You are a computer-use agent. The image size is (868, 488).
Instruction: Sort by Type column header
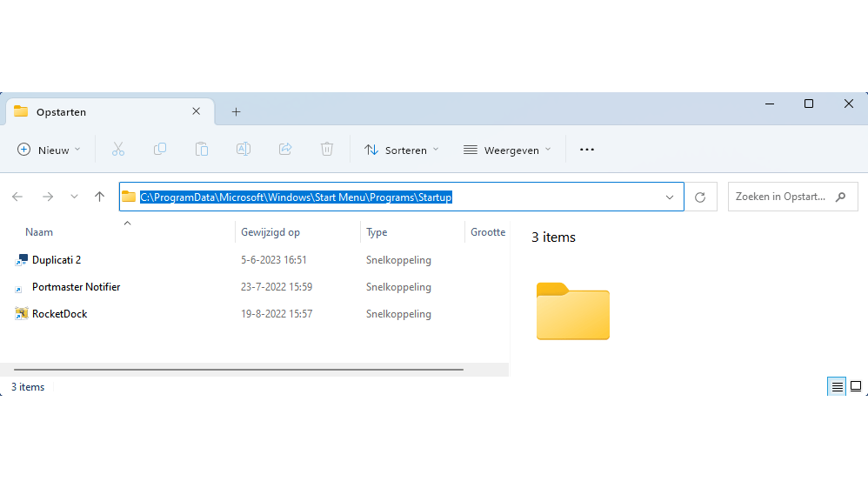click(x=377, y=232)
